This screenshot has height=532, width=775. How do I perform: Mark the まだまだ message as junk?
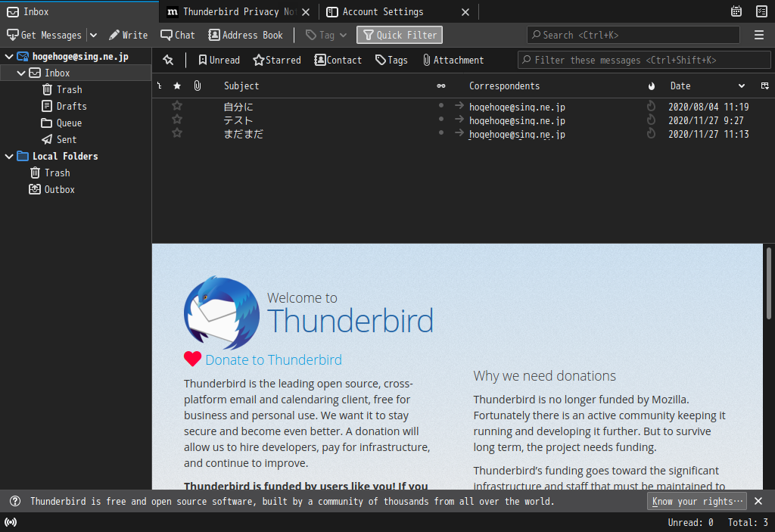[652, 133]
